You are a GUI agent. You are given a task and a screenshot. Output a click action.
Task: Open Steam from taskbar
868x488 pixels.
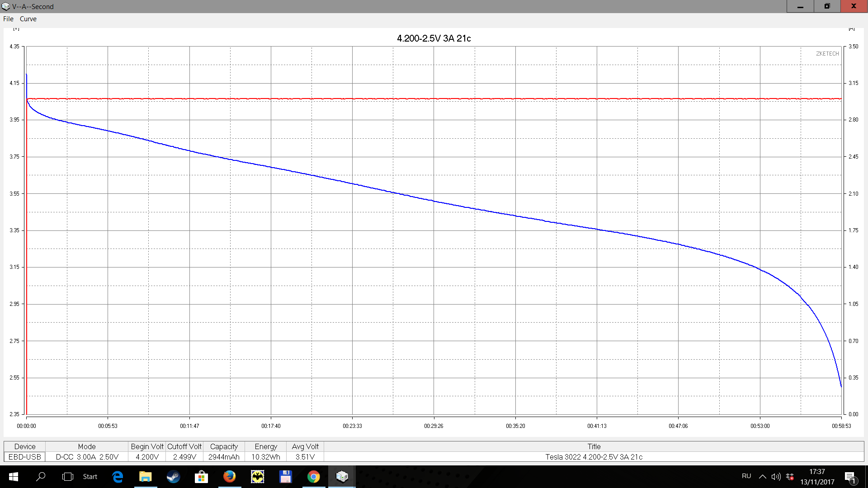tap(173, 477)
